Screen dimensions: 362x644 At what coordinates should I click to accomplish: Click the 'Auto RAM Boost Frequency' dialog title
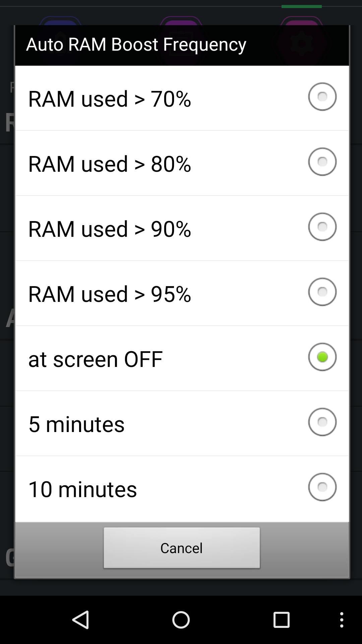136,44
